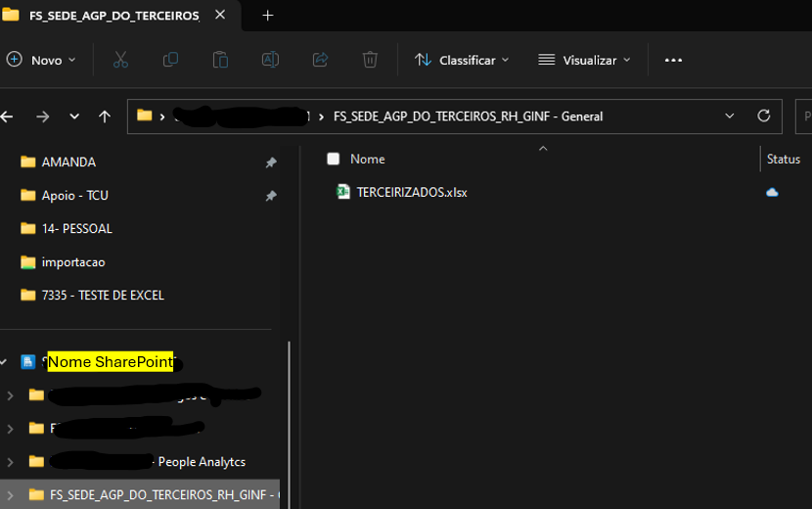Click the folder icon in address bar
Viewport: 812px width, 509px height.
(145, 116)
